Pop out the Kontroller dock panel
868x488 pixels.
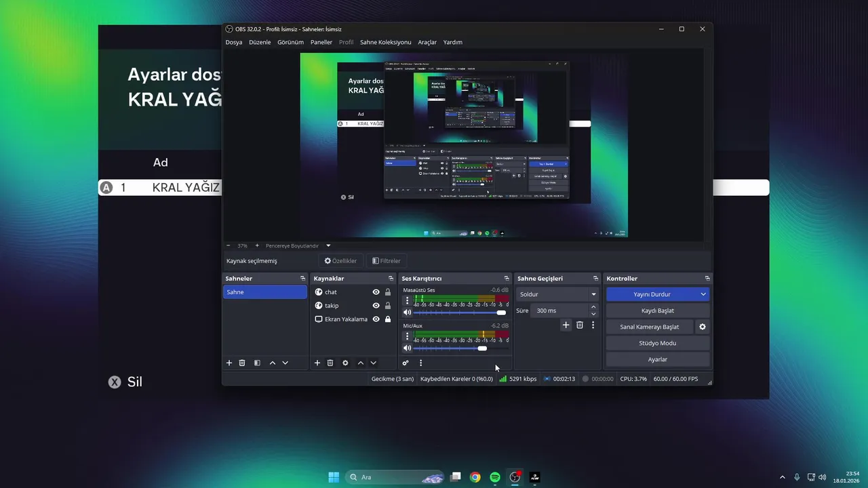pos(707,279)
